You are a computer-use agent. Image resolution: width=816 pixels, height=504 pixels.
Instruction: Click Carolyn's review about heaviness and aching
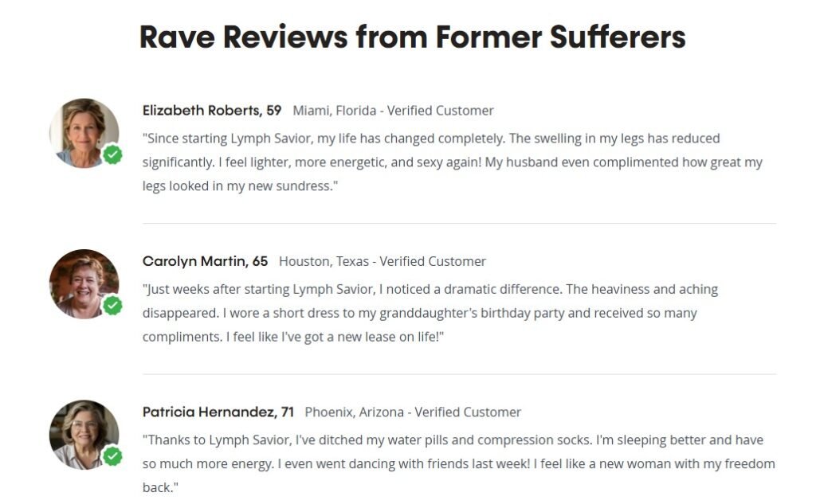pos(430,313)
